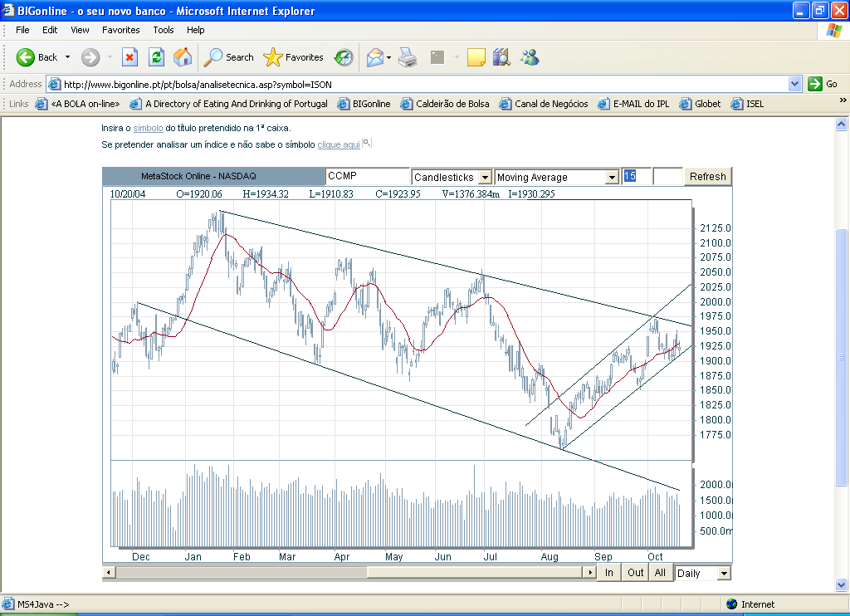Click the Research books icon
Image resolution: width=850 pixels, height=616 pixels.
click(x=502, y=57)
